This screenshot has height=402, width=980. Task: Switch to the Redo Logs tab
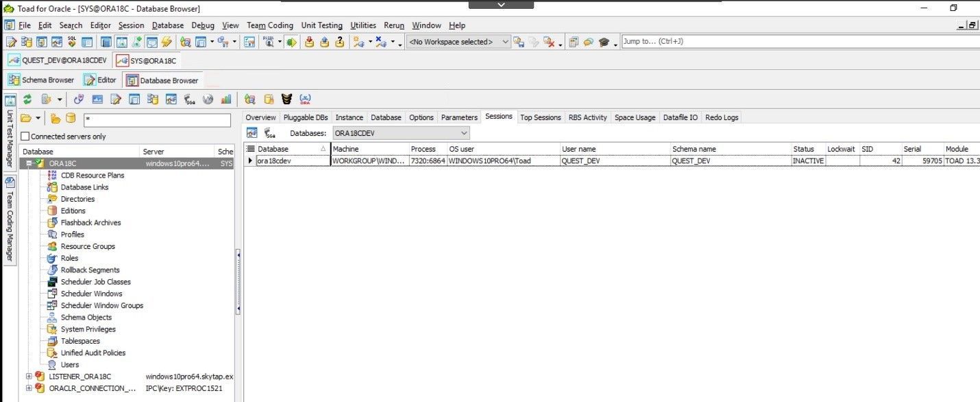tap(722, 117)
